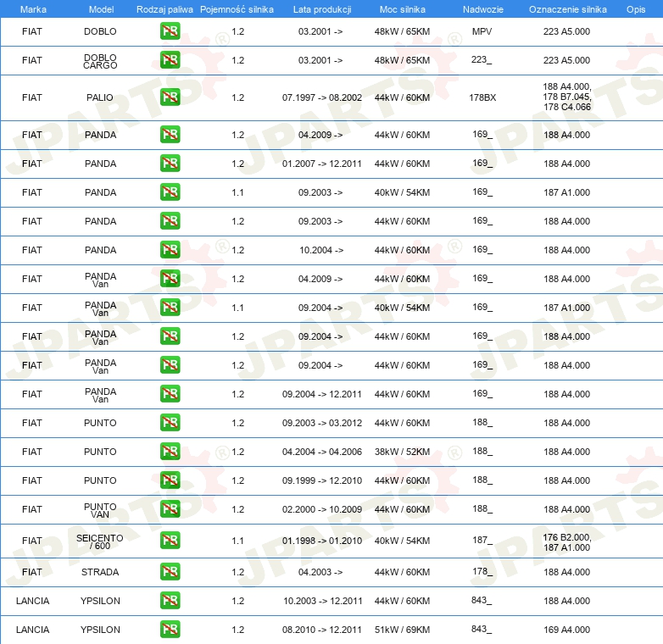Select the SEICENTO / 600 model cell
663x644 pixels.
pyautogui.click(x=100, y=541)
